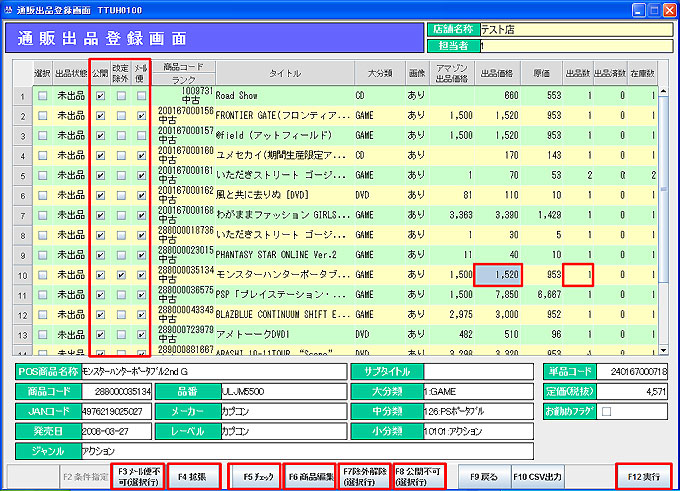
Task: Open F6 商品編集 product editing
Action: tap(308, 474)
